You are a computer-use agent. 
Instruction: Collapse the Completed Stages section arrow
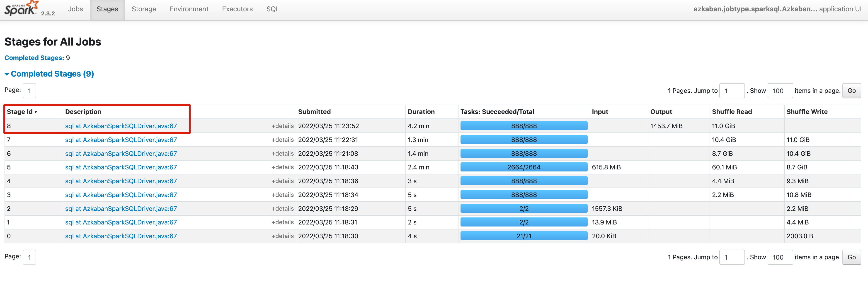(7, 75)
